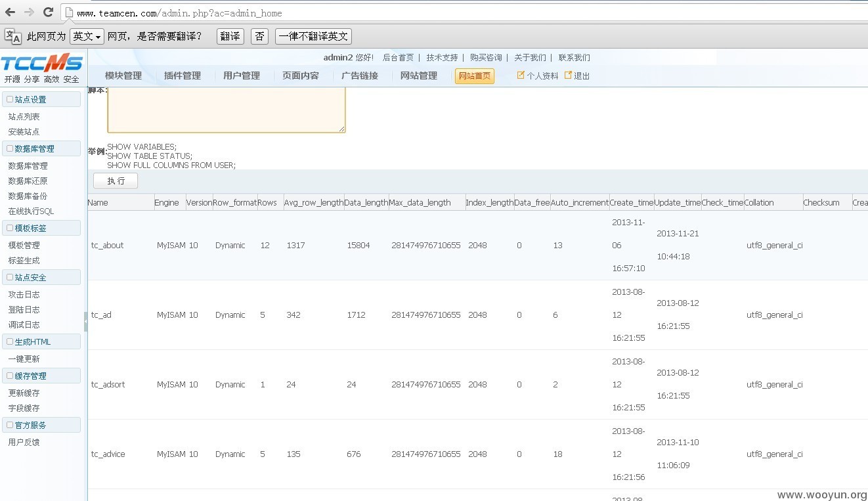Viewport: 868px width, 501px height.
Task: Open 调试日志 in sidebar
Action: click(x=24, y=325)
